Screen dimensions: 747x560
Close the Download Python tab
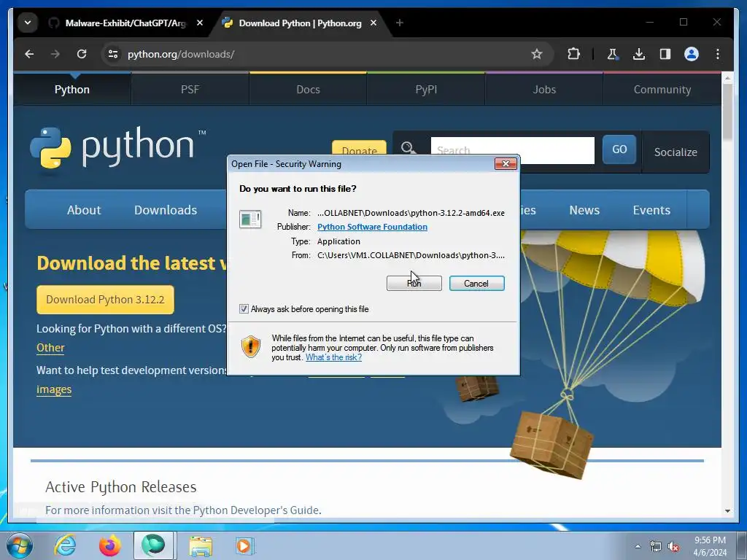(373, 23)
